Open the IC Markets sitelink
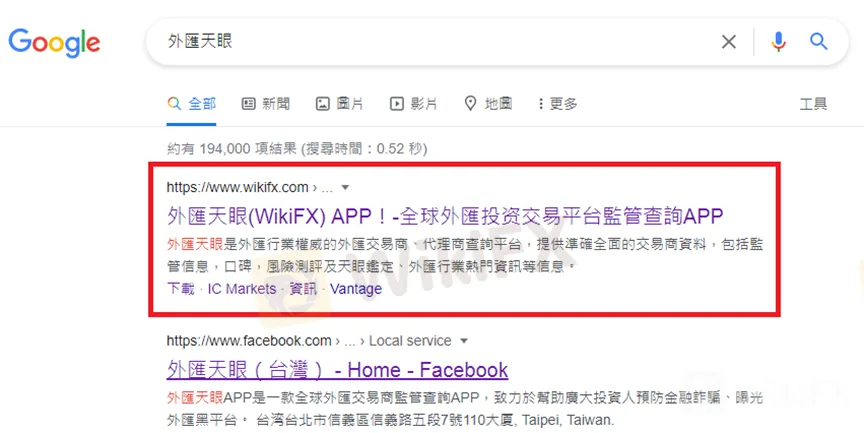Screen dimensions: 864x433 click(242, 289)
